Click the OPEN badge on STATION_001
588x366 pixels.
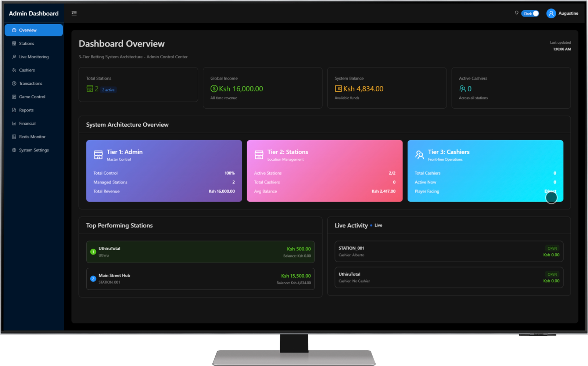click(552, 248)
